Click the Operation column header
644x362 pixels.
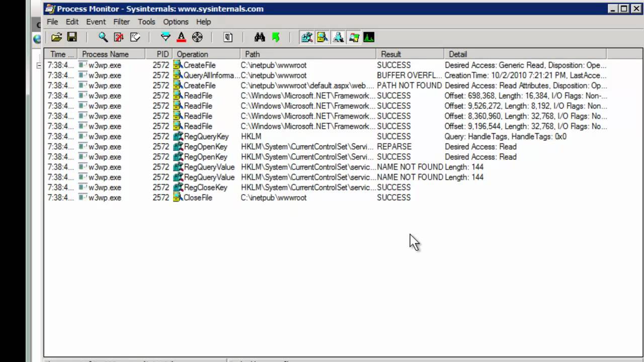point(206,54)
